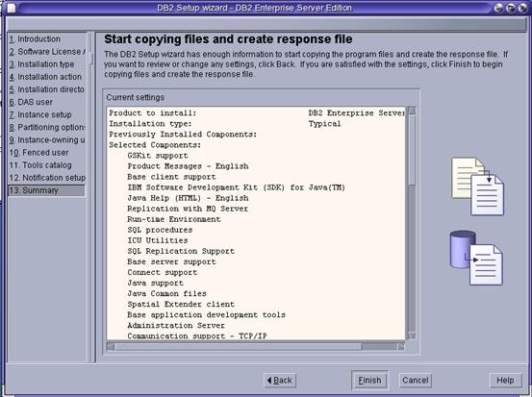Maximize the DB2 Setup wizard window

[x=511, y=8]
